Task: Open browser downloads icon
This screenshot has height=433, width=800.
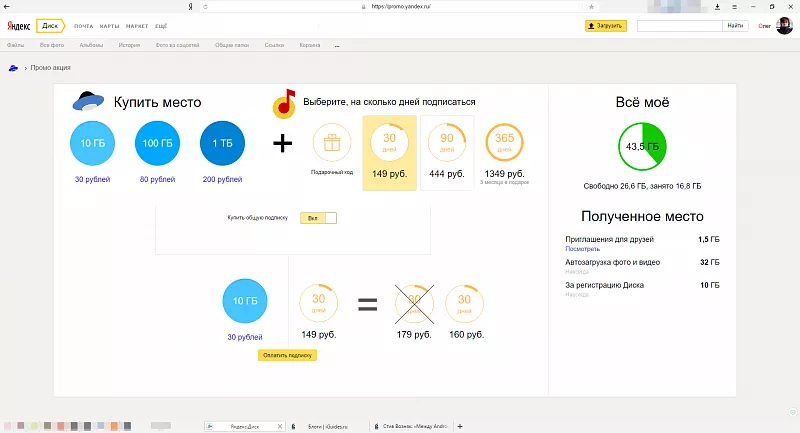Action: (717, 7)
